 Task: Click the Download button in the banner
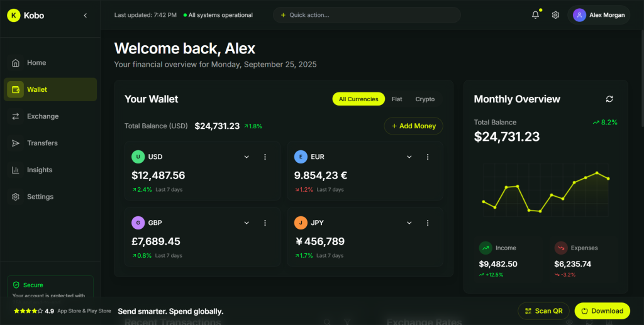602,311
